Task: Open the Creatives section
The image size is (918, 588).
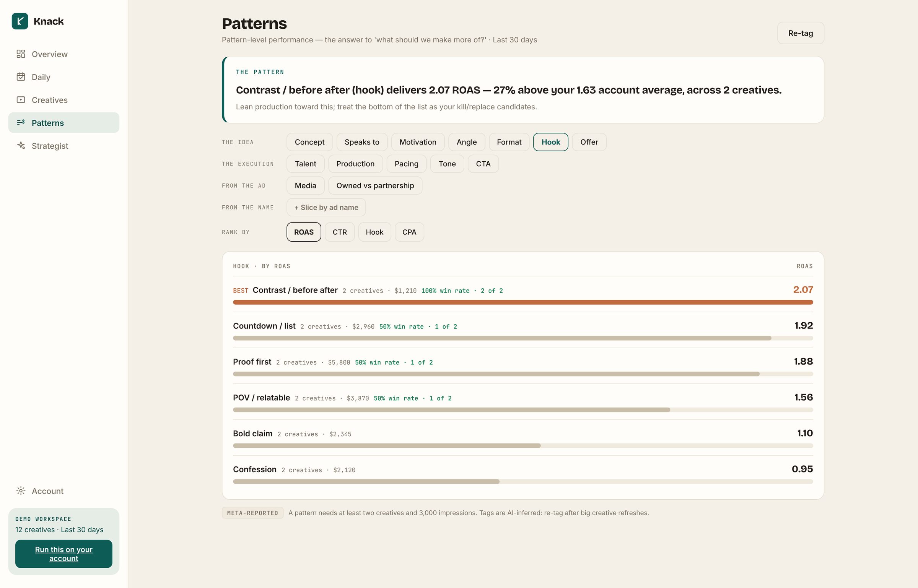Action: click(63, 100)
